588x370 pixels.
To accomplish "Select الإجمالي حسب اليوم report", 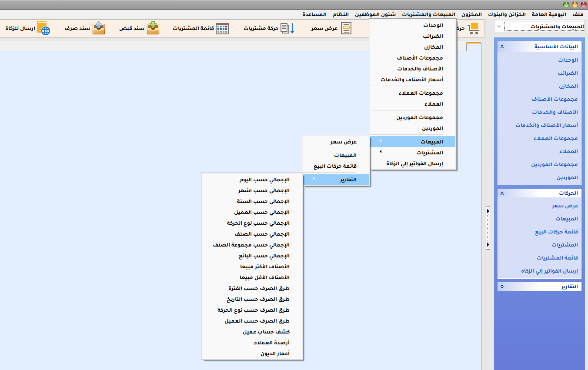I will [264, 180].
